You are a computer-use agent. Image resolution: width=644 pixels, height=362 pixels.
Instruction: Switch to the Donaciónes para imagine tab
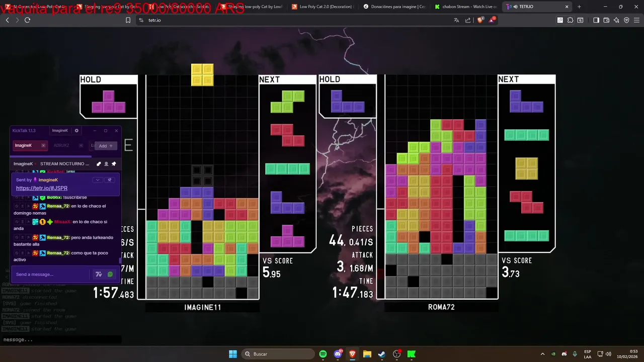pos(394,7)
